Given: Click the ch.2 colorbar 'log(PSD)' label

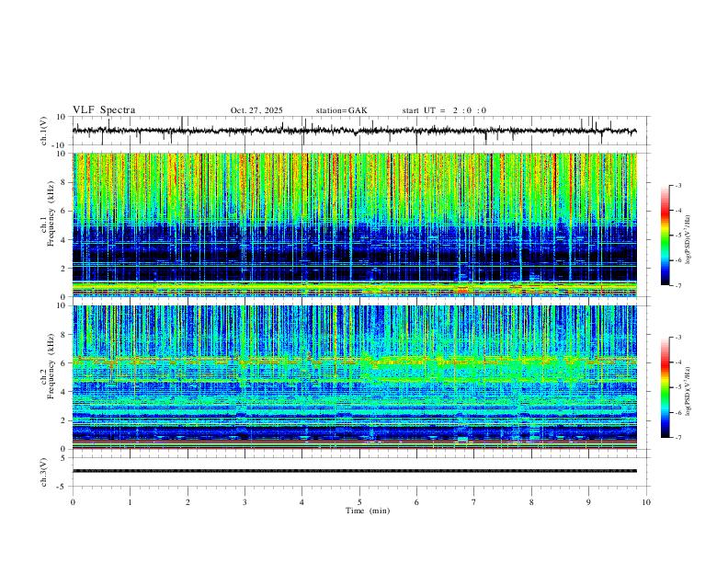Looking at the screenshot, I should (x=688, y=391).
